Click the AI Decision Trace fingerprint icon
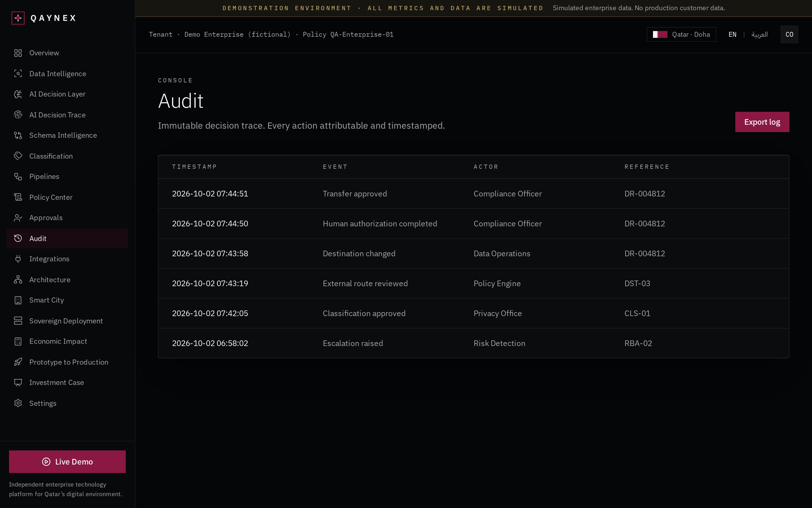Image resolution: width=812 pixels, height=508 pixels. (x=18, y=115)
